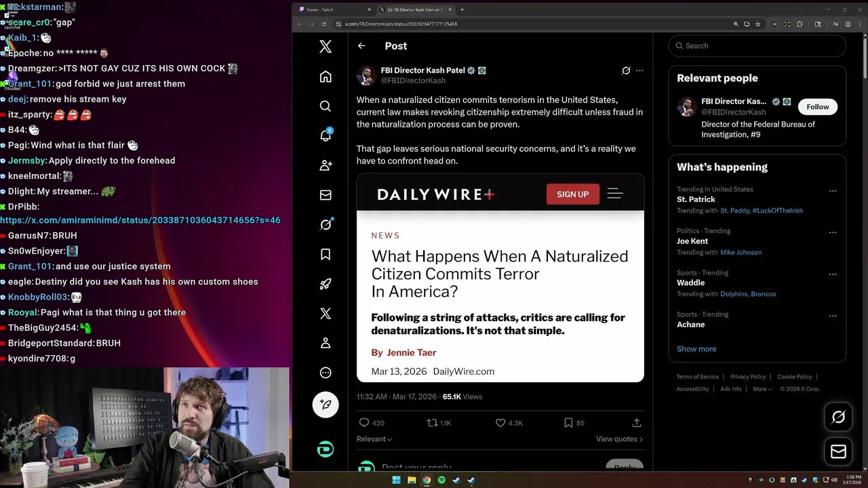Screen dimensions: 868x488
Task: Go to Home in X sidebar
Action: click(325, 77)
